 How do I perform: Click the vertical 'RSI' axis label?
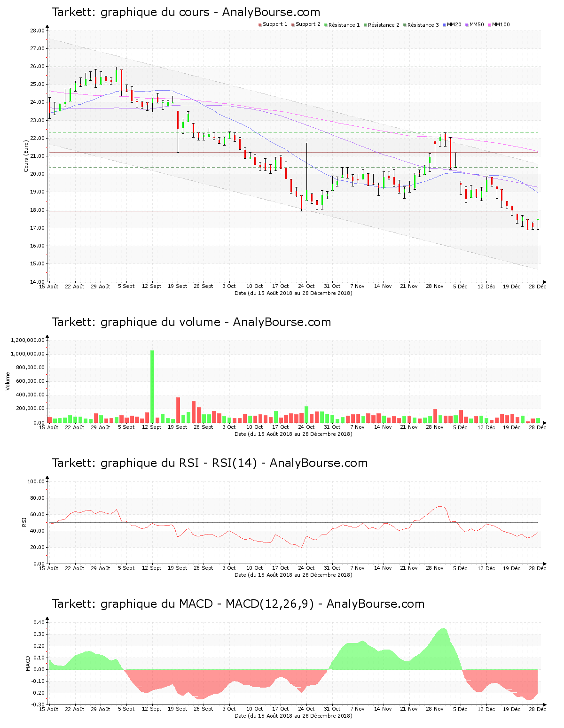(23, 522)
